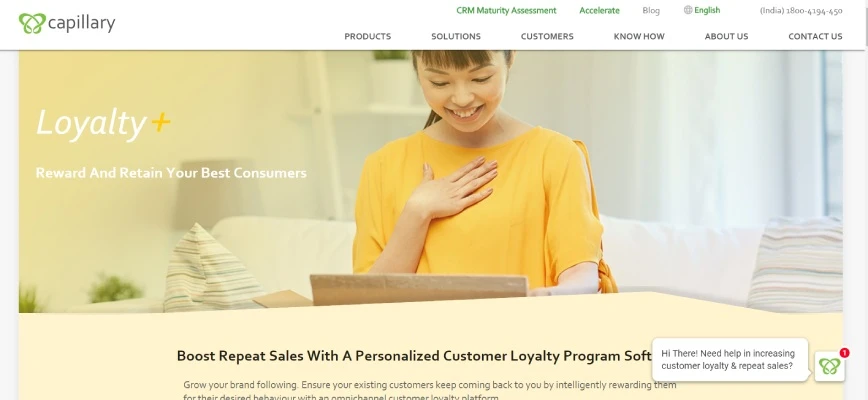Expand the Know How navigation item
This screenshot has width=868, height=400.
coord(639,37)
